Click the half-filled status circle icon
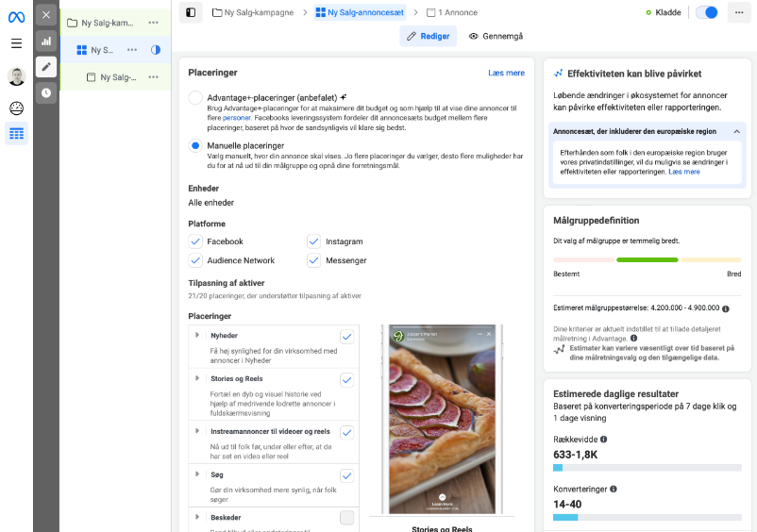The height and width of the screenshot is (532, 757). tap(156, 50)
